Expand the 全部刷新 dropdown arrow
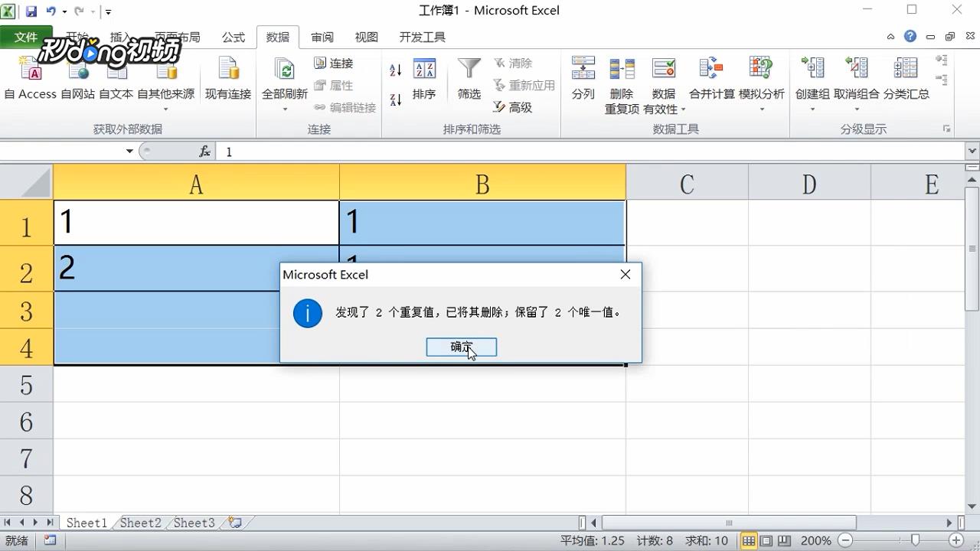The height and width of the screenshot is (551, 980). click(285, 109)
